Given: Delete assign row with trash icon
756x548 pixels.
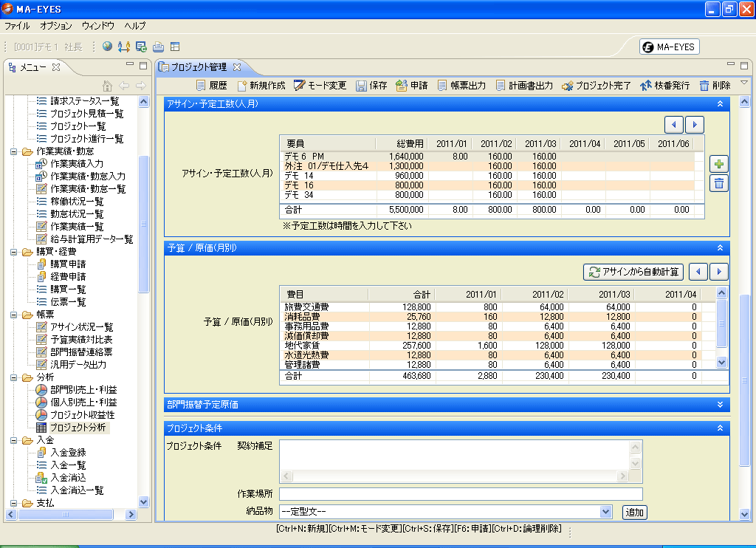Looking at the screenshot, I should point(719,183).
